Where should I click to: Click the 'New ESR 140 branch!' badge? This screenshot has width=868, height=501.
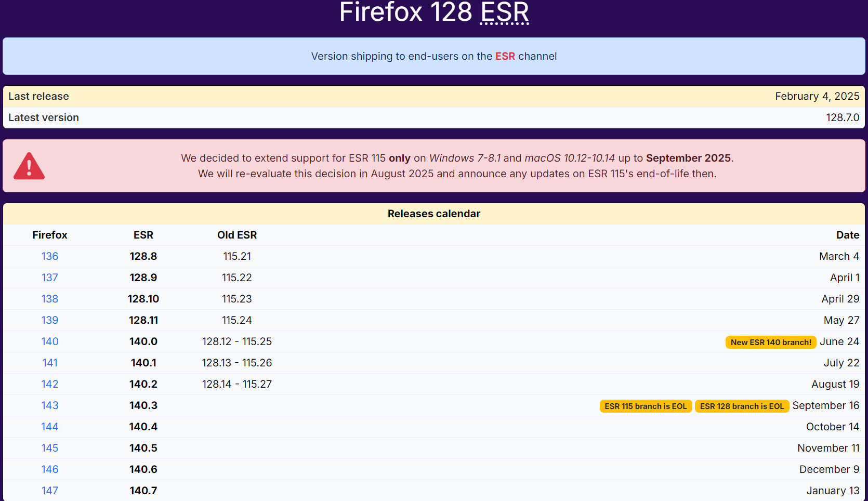(x=771, y=342)
